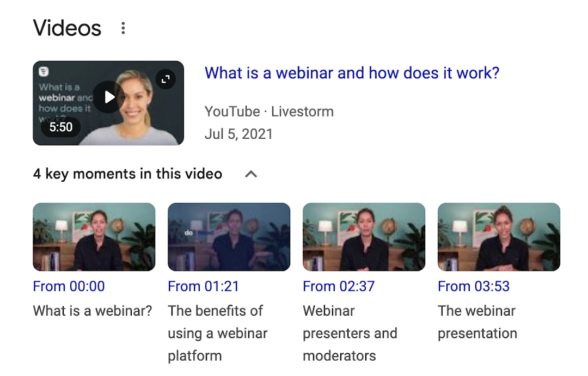Select the 02:37 key moment thumbnail

click(x=364, y=237)
